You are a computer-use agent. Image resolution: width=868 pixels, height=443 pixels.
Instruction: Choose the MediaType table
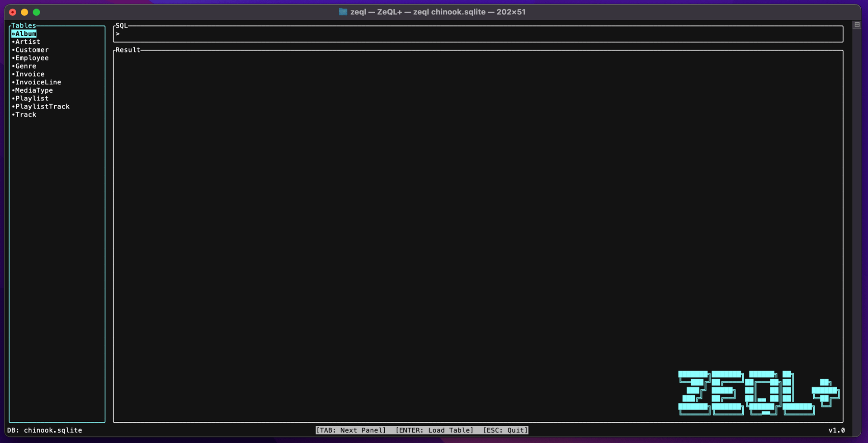click(32, 91)
